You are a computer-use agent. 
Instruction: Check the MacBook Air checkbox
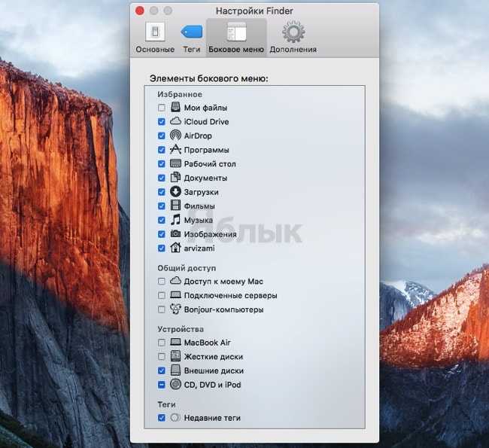click(x=162, y=343)
